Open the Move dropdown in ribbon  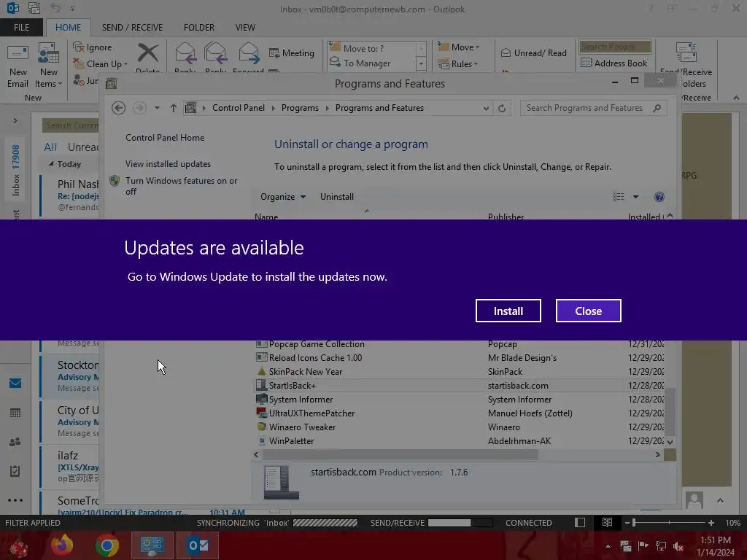pyautogui.click(x=459, y=47)
